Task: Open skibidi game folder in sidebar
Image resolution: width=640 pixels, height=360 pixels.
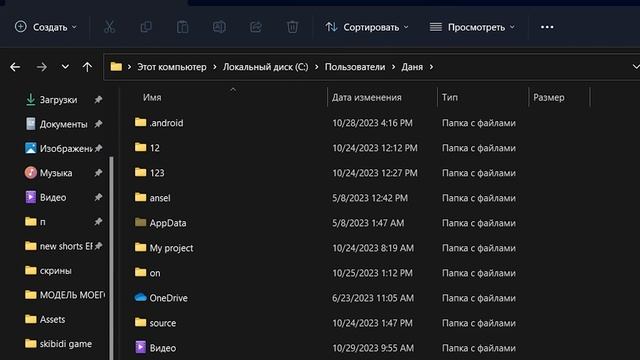Action: (65, 344)
